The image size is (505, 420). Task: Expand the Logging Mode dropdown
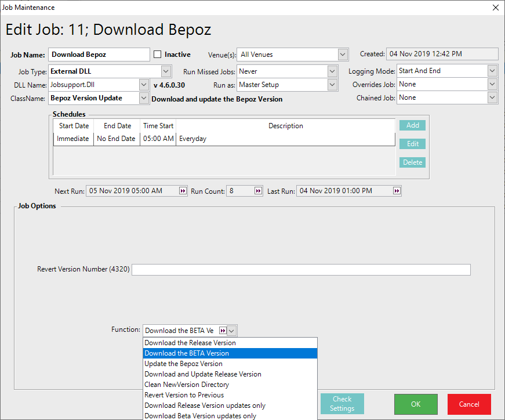tap(492, 71)
